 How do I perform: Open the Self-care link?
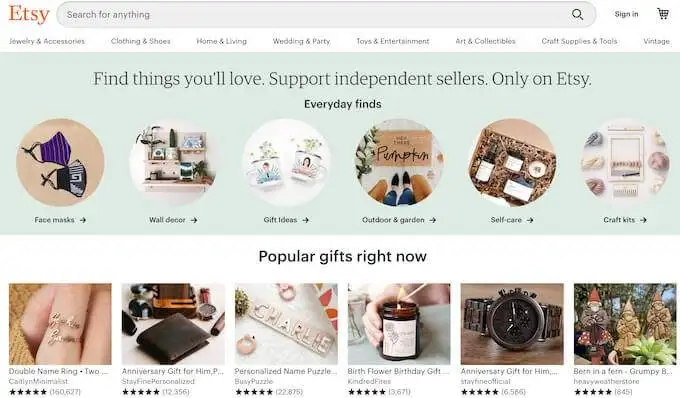506,220
